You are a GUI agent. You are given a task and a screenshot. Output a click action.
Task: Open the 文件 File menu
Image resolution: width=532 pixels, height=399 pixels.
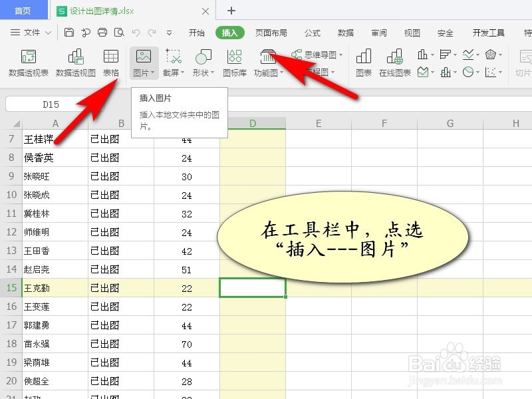[x=32, y=31]
